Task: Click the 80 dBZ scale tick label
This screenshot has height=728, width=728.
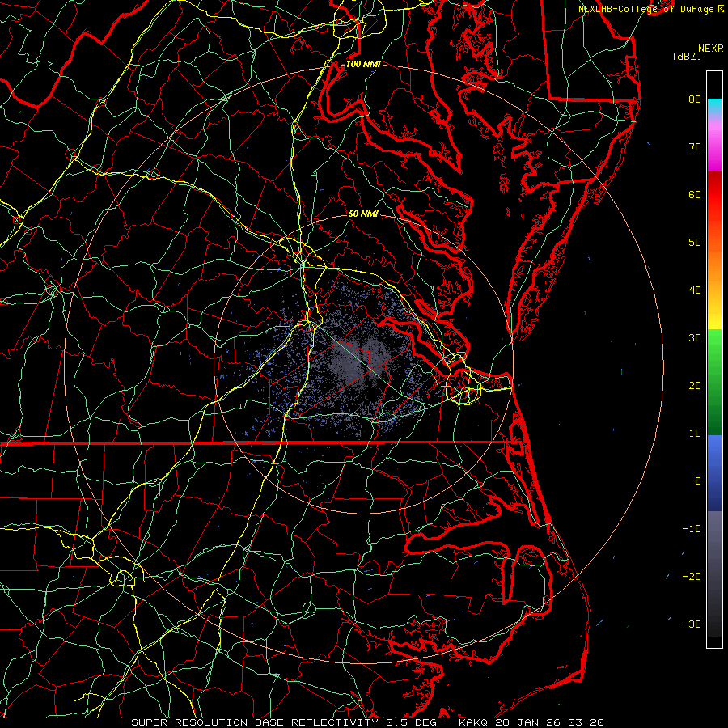Action: [694, 99]
